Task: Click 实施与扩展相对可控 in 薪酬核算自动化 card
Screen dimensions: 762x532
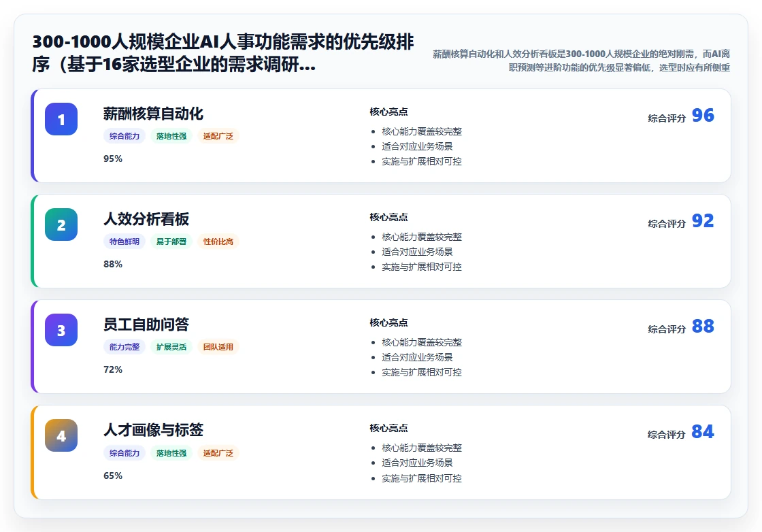Action: (x=422, y=161)
